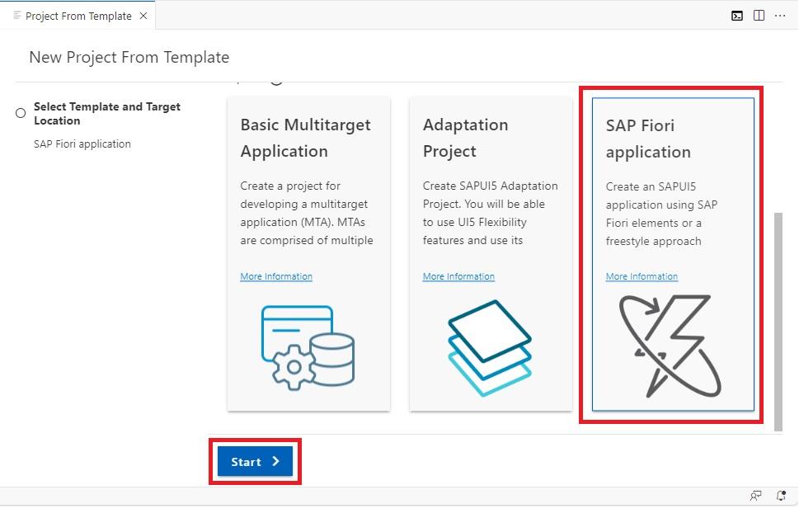Close the Project From Template tab

coord(143,16)
